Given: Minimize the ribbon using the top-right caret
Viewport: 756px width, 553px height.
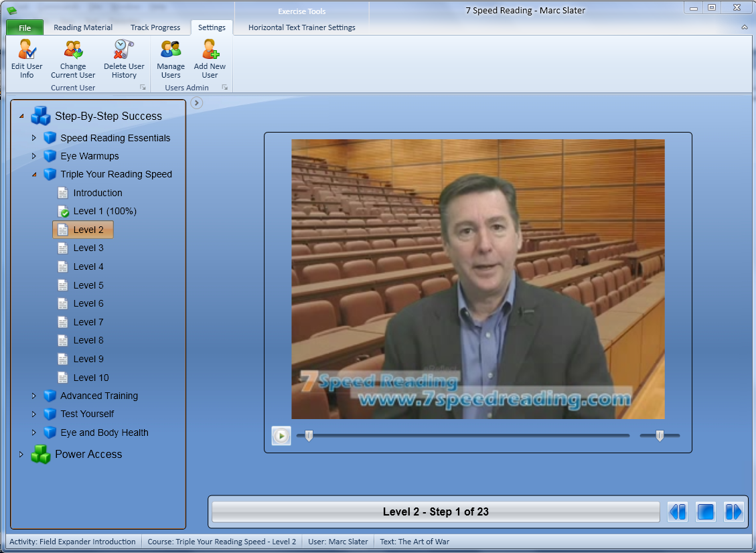Looking at the screenshot, I should click(745, 27).
